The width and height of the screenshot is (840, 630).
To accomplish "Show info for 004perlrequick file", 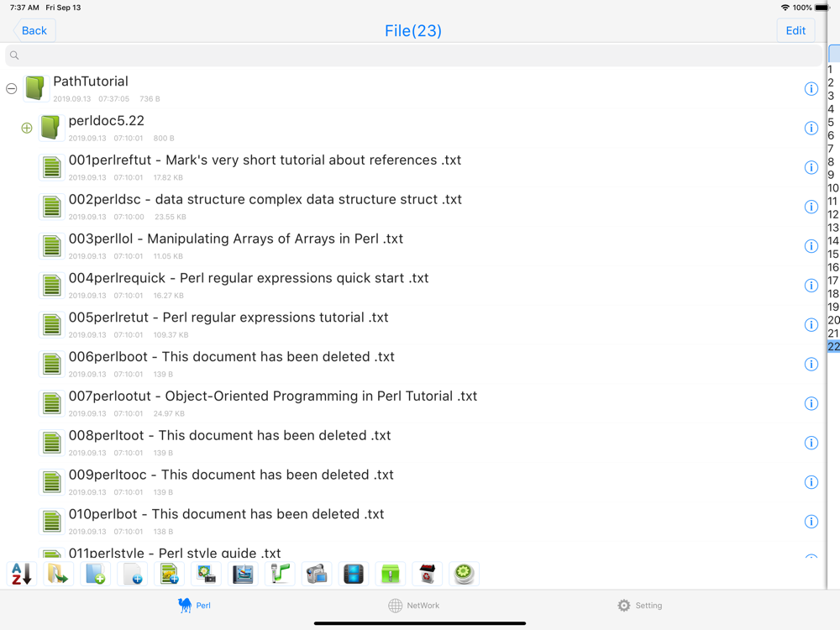I will [x=811, y=286].
